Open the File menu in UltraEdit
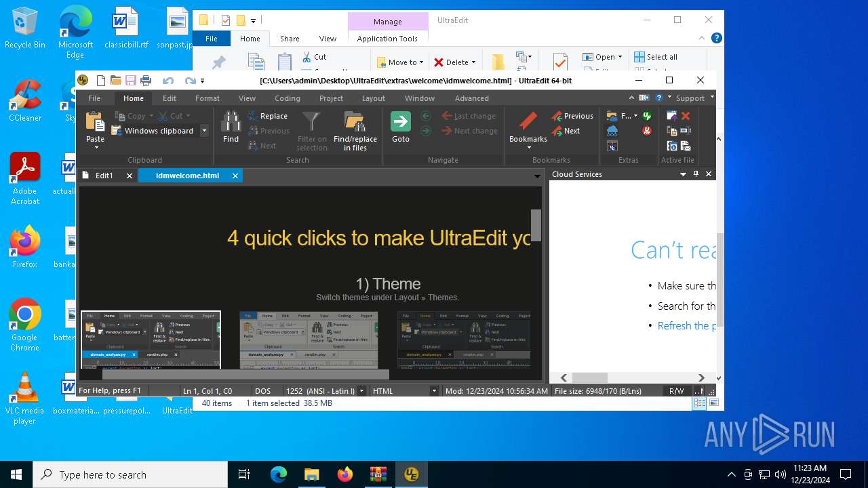 tap(94, 98)
